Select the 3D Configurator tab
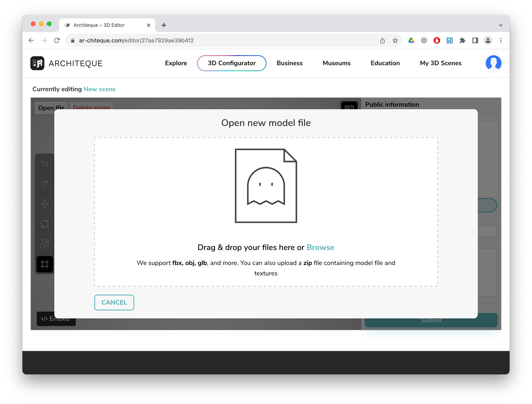 tap(232, 63)
